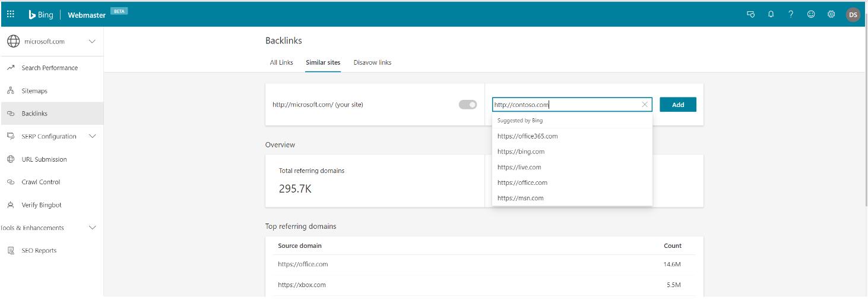Click the Webmaster title in header

87,15
